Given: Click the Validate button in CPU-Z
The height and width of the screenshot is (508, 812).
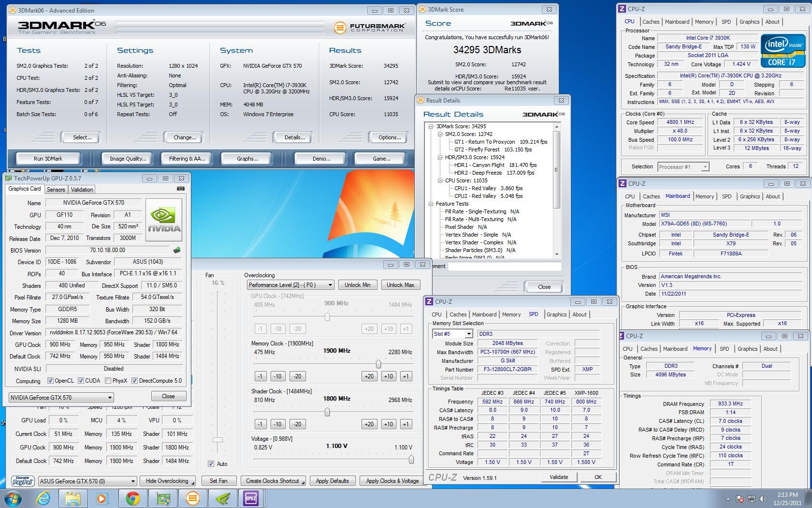Looking at the screenshot, I should point(559,477).
